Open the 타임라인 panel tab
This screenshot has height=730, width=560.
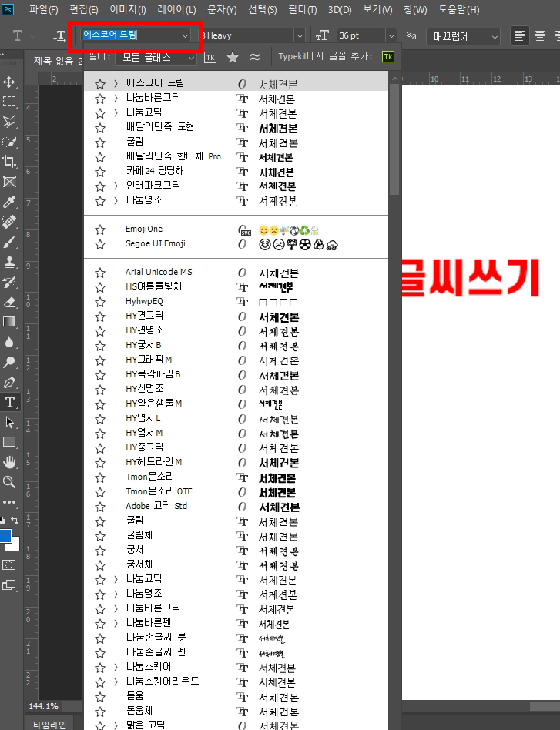point(49,724)
